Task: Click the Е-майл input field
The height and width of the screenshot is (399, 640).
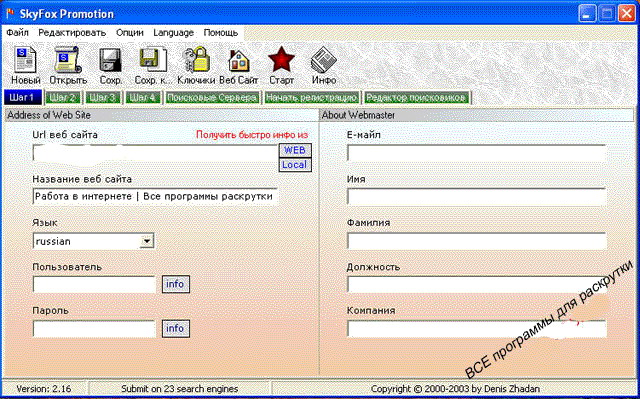Action: 476,153
